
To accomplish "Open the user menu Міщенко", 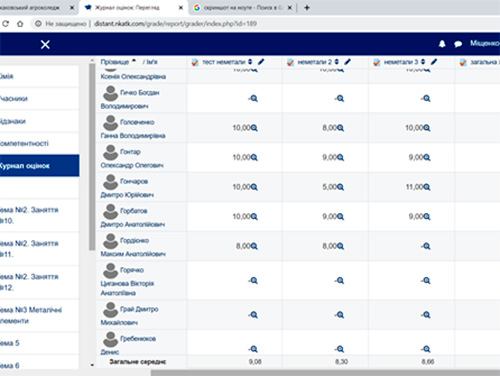I will [x=485, y=43].
